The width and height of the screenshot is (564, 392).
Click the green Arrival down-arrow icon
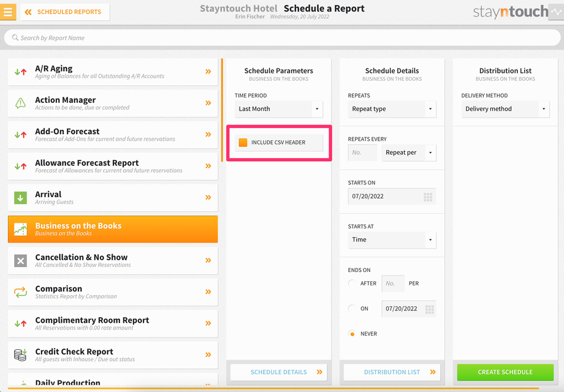(20, 198)
